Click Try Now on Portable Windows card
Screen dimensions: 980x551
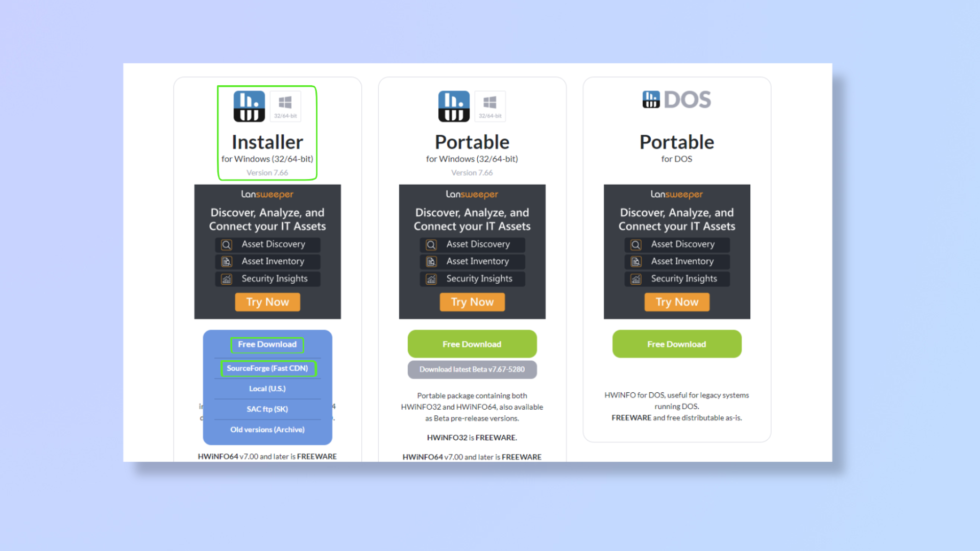pyautogui.click(x=471, y=302)
